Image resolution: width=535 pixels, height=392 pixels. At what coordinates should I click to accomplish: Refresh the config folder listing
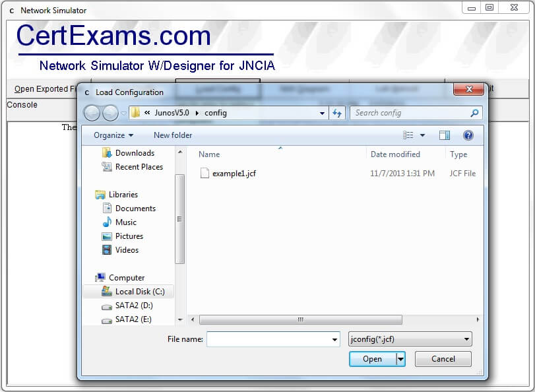pyautogui.click(x=337, y=113)
